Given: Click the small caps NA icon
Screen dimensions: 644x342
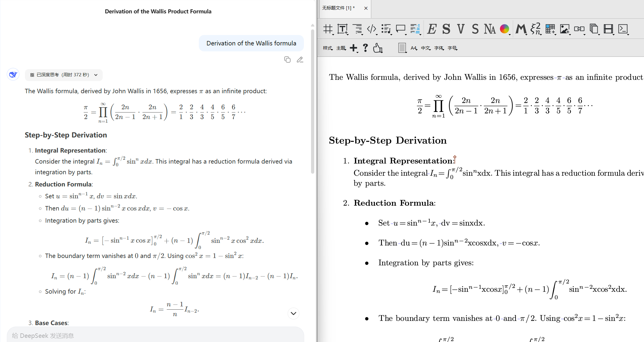Looking at the screenshot, I should click(x=490, y=29).
